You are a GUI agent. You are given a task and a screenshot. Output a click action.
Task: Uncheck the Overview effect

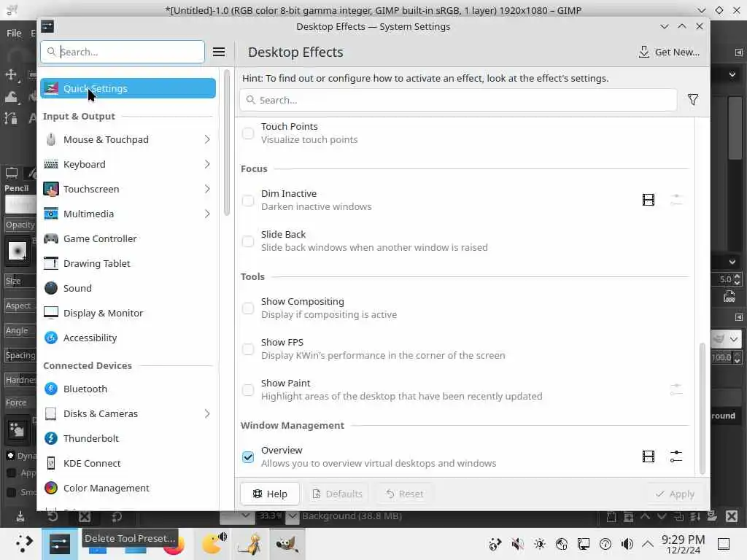click(x=248, y=457)
